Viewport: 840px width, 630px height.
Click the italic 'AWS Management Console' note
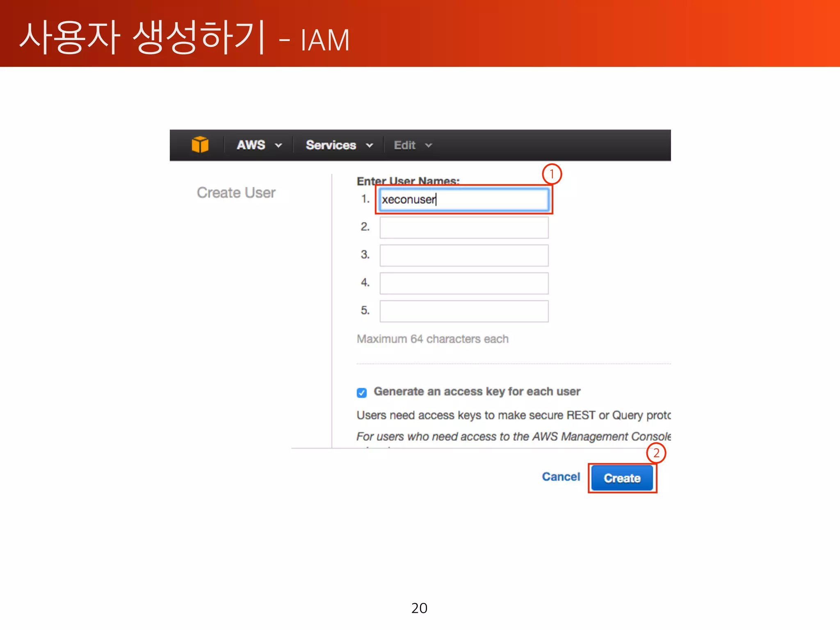click(514, 436)
